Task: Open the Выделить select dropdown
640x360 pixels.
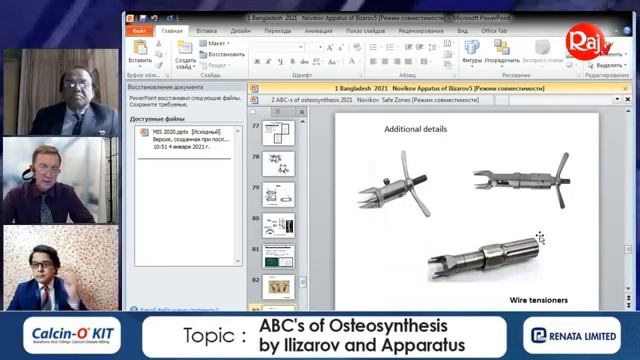Action: tap(606, 65)
